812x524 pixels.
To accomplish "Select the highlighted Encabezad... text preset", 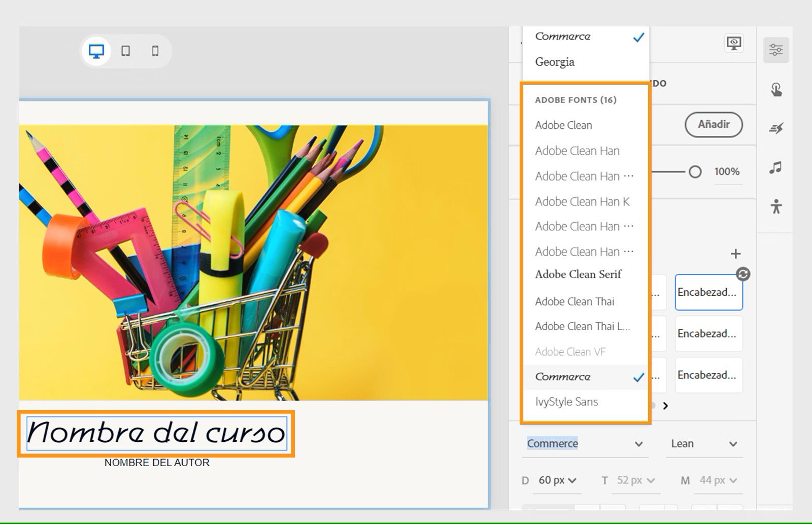I will (708, 292).
